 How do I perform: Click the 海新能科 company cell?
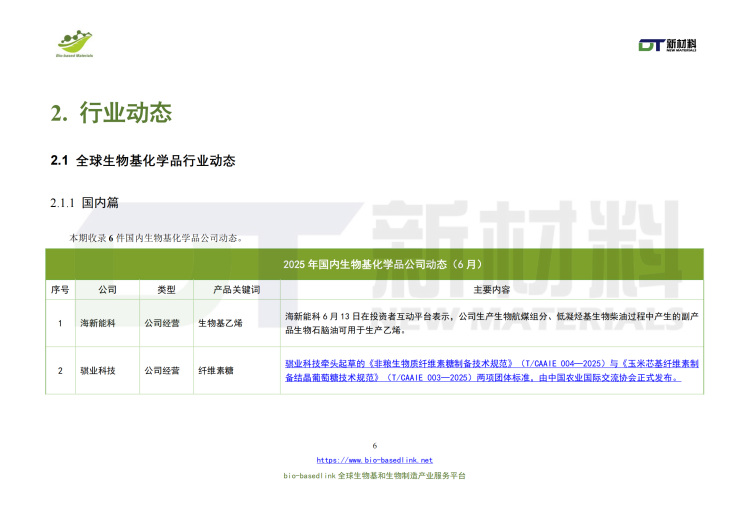(x=100, y=323)
